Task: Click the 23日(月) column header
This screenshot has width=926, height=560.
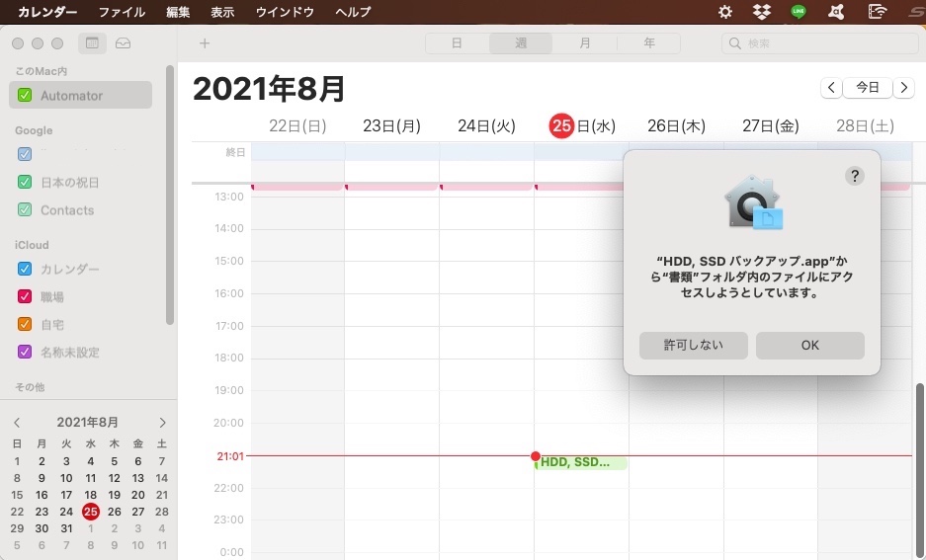Action: (x=391, y=125)
